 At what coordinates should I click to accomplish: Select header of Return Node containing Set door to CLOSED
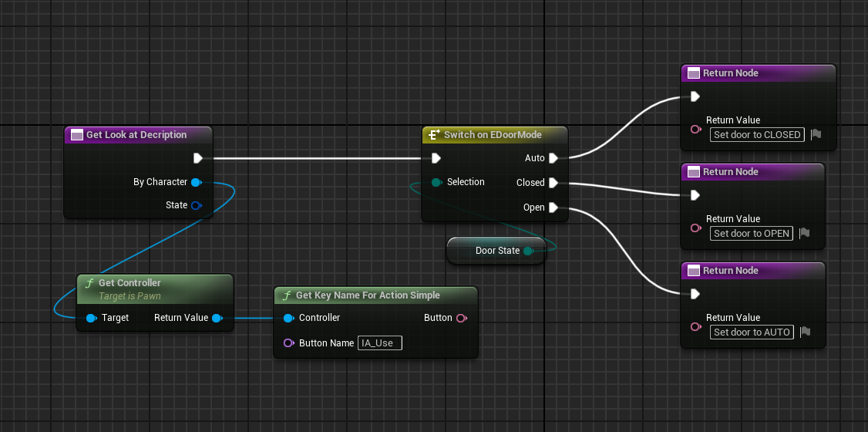click(x=759, y=73)
